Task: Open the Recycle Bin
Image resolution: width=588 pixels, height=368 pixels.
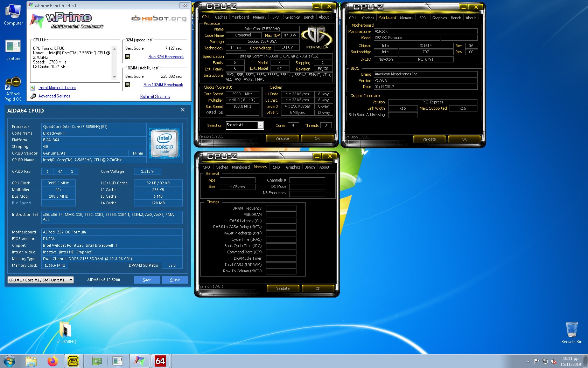Action: click(572, 332)
